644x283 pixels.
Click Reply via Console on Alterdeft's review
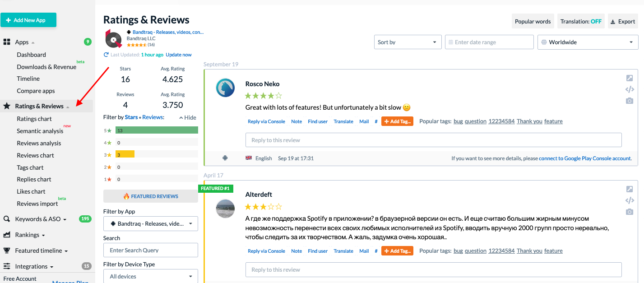coord(267,251)
